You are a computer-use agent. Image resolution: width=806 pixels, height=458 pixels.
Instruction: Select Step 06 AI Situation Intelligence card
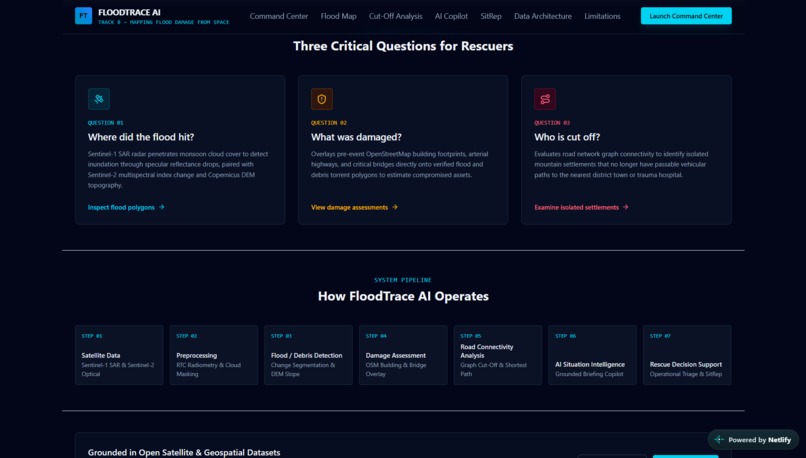592,355
